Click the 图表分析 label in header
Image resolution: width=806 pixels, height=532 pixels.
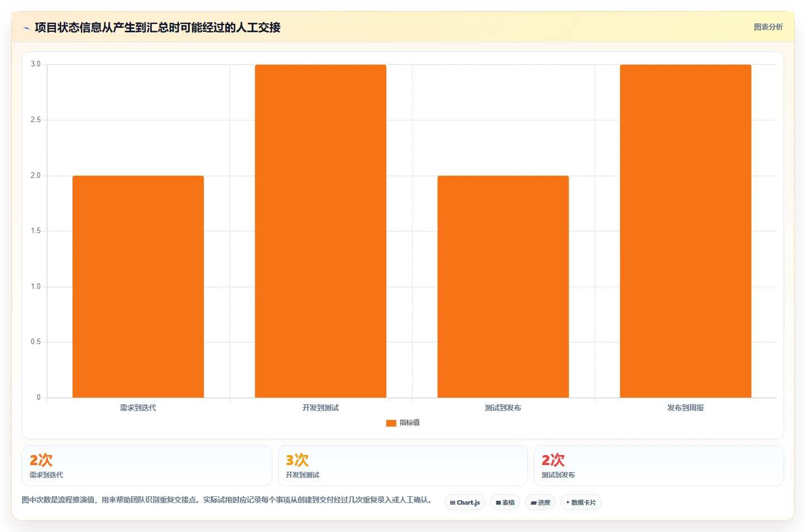[768, 27]
